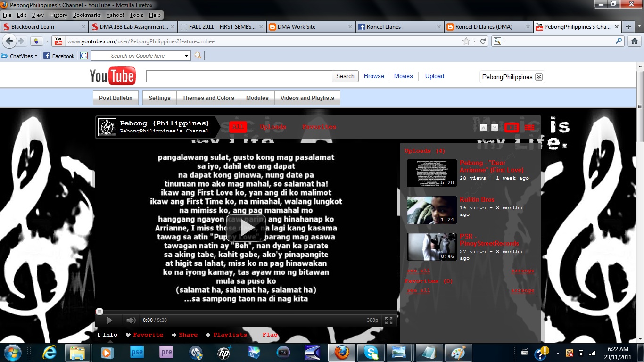Open the Dear Arrianne video thumbnail
This screenshot has height=362, width=644.
pos(432,173)
